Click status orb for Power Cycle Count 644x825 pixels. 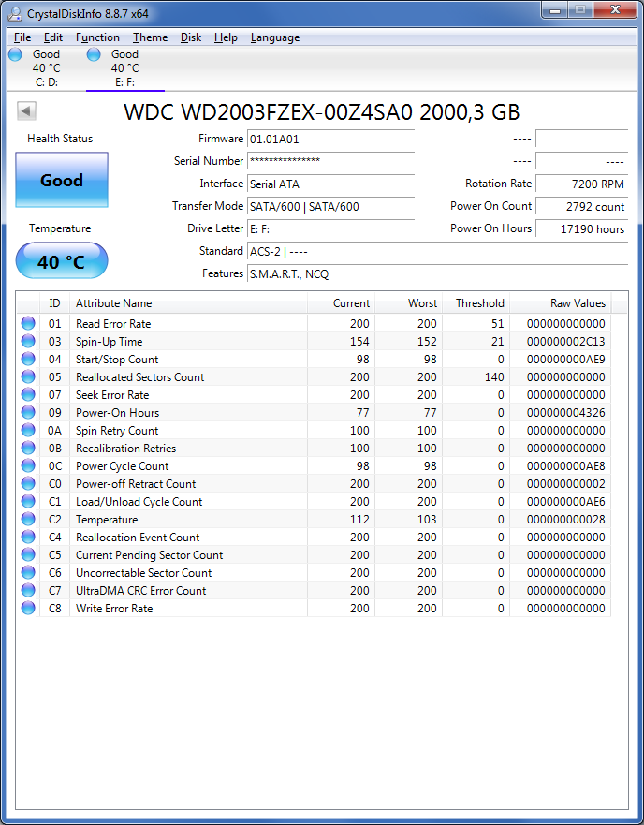pos(28,465)
